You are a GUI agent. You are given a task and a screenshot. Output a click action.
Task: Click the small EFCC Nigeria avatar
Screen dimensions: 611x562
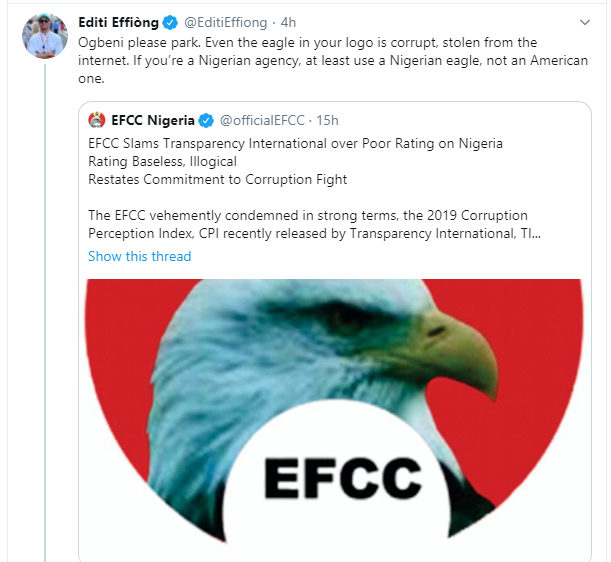pyautogui.click(x=96, y=121)
